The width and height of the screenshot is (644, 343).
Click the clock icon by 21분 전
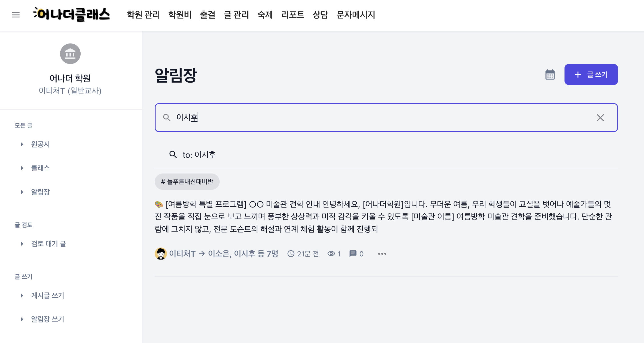tap(291, 254)
